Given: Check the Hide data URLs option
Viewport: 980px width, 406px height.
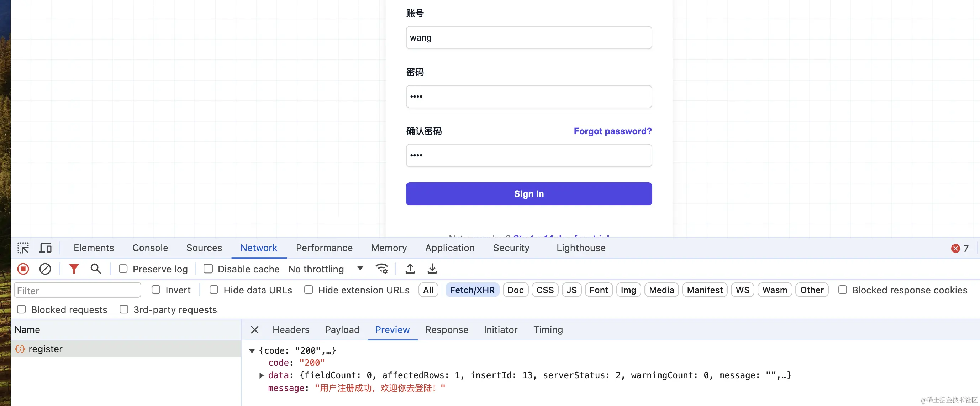Looking at the screenshot, I should [214, 290].
